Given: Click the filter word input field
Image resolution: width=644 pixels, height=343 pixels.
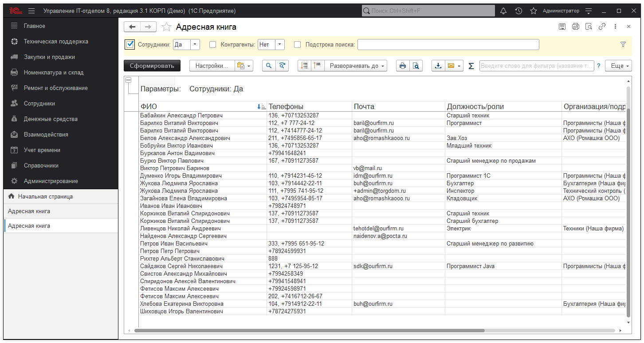Looking at the screenshot, I should pos(536,66).
